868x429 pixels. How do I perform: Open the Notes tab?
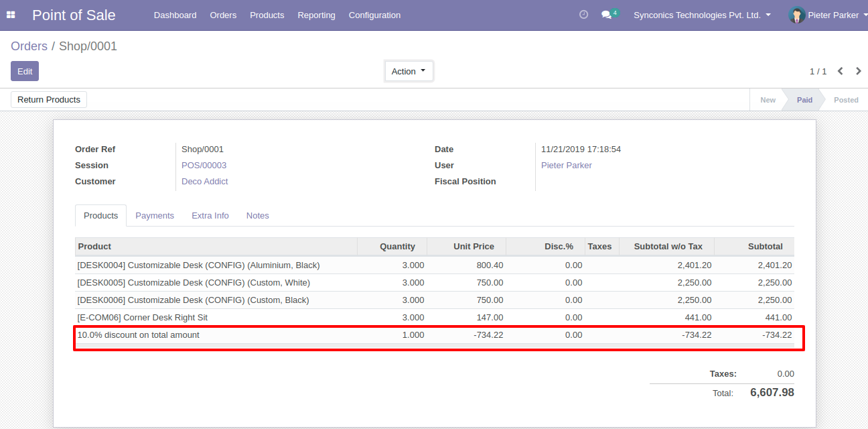click(257, 215)
